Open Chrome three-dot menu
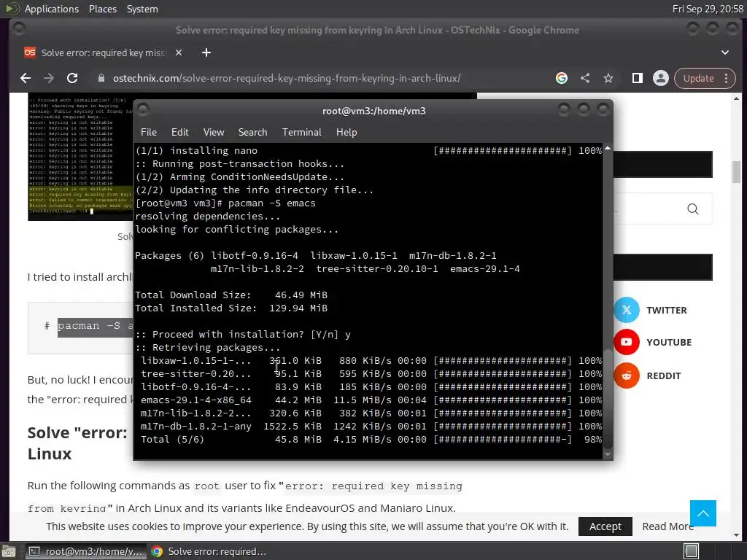Image resolution: width=747 pixels, height=560 pixels. (x=727, y=78)
